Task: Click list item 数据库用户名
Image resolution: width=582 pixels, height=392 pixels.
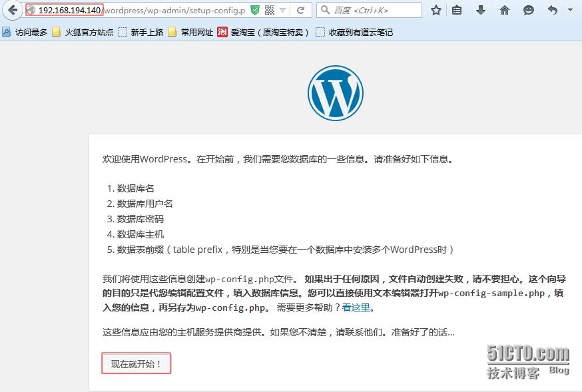Action: pyautogui.click(x=145, y=204)
